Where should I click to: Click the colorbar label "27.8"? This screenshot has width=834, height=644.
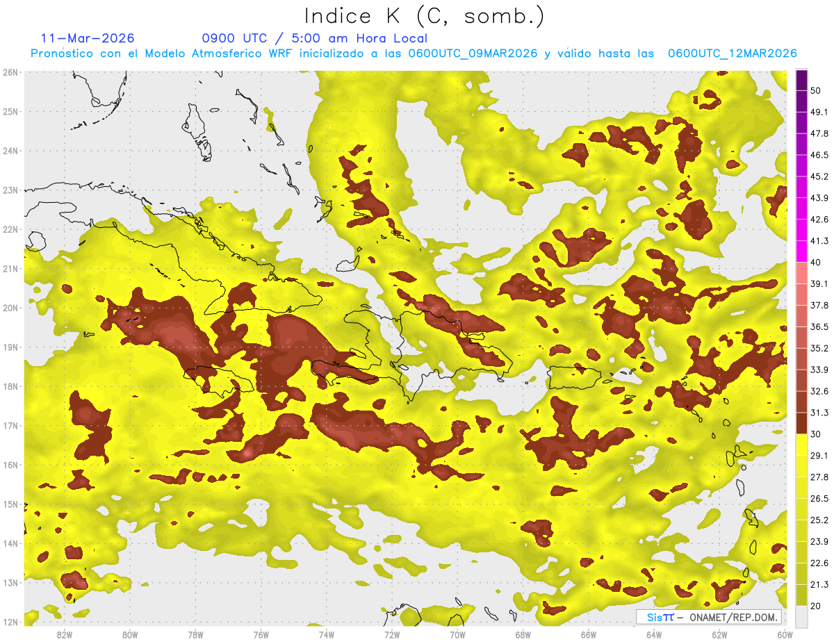[x=819, y=477]
